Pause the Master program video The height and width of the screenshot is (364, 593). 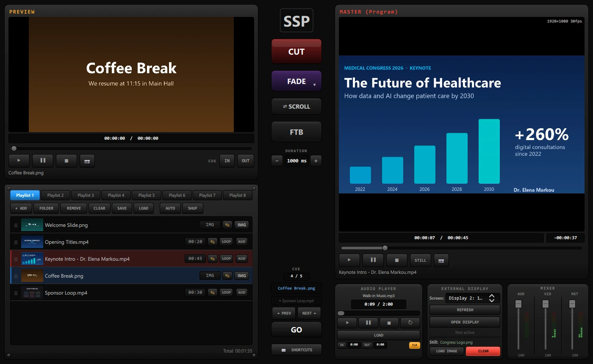coord(373,260)
